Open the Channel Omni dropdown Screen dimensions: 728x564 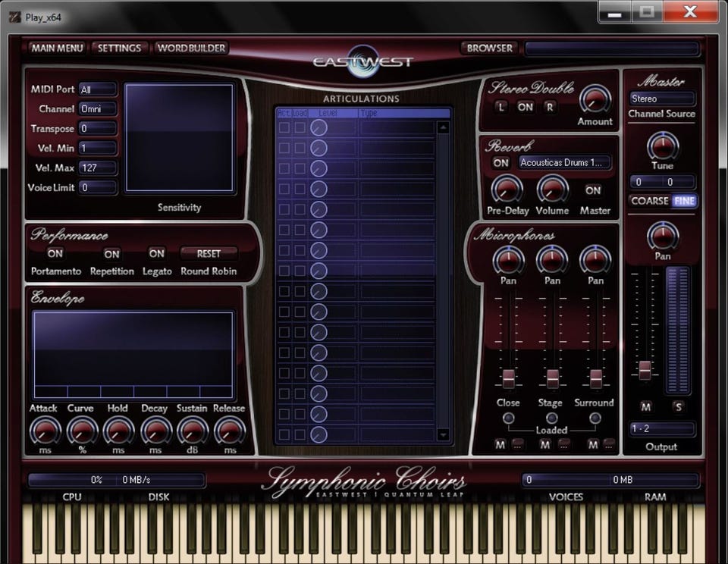click(98, 108)
